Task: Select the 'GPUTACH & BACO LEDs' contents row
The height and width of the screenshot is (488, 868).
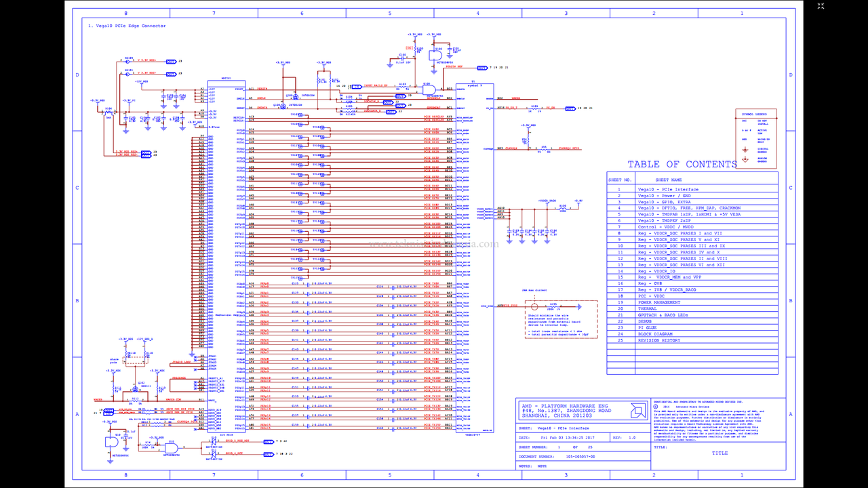Action: click(692, 315)
